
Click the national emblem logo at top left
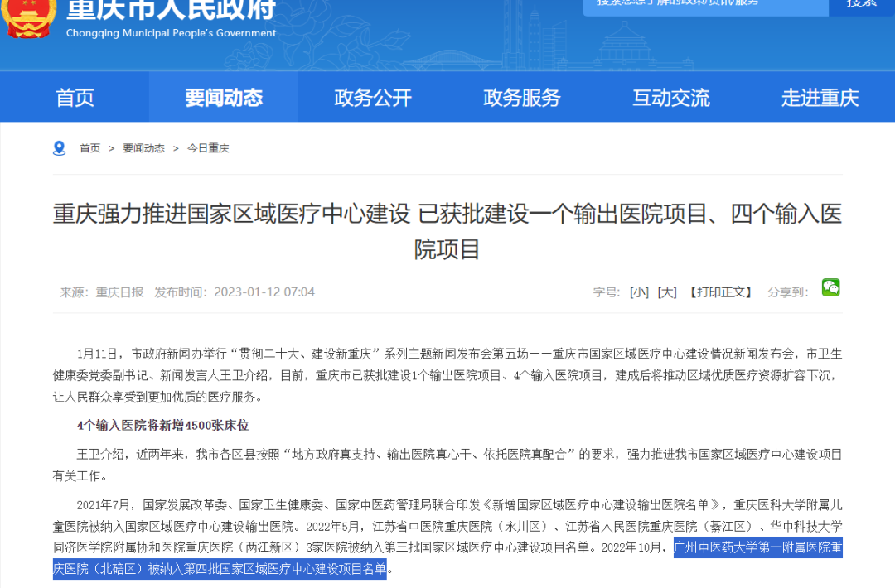tap(31, 21)
